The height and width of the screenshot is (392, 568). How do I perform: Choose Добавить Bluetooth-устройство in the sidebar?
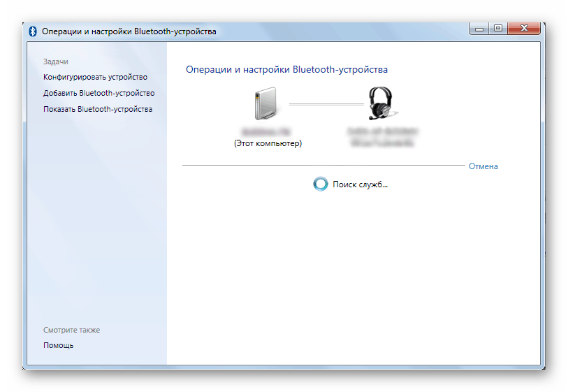click(x=99, y=93)
